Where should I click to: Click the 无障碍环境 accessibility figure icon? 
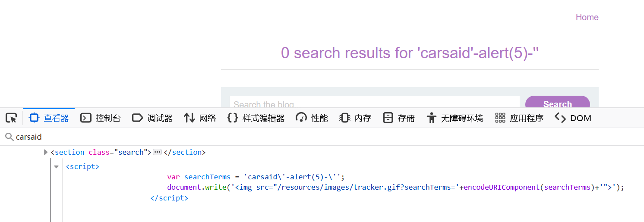click(431, 118)
